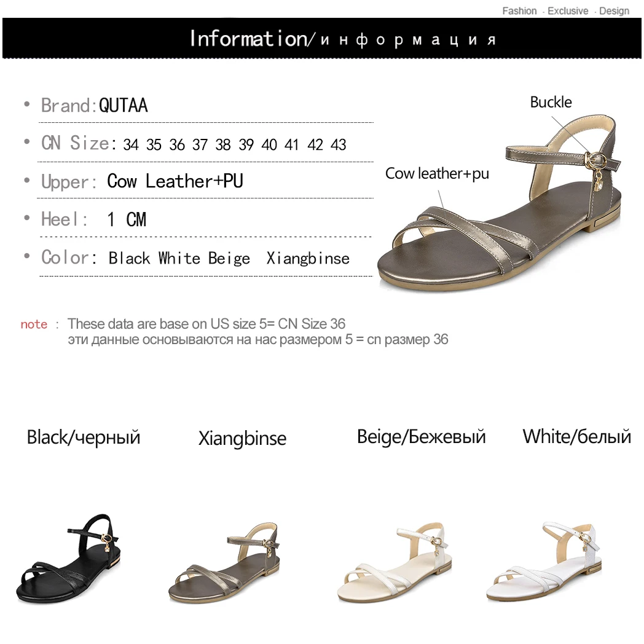Click size 43 in CN Size row
Screen dimensions: 644x644
tap(339, 144)
